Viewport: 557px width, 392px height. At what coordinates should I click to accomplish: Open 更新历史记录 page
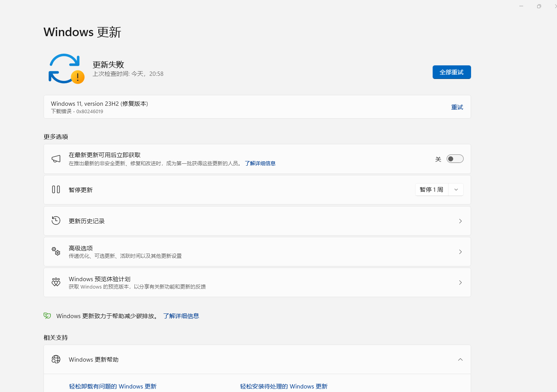click(x=257, y=221)
